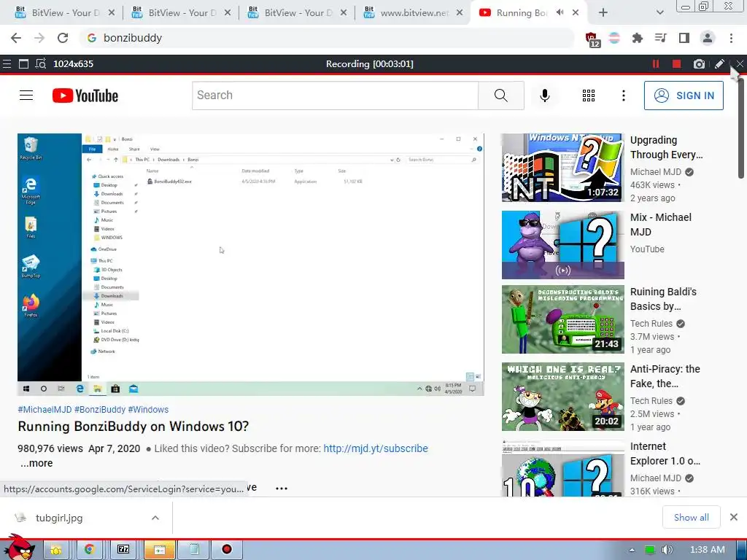Open Chrome in the taskbar
747x560 pixels.
click(89, 550)
